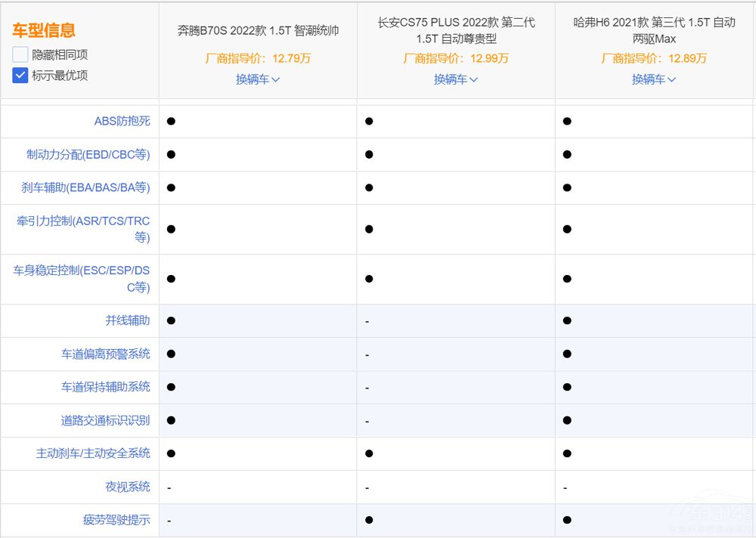Click the 奔腾B70S 2022款 model title
The height and width of the screenshot is (538, 756).
coord(258,31)
